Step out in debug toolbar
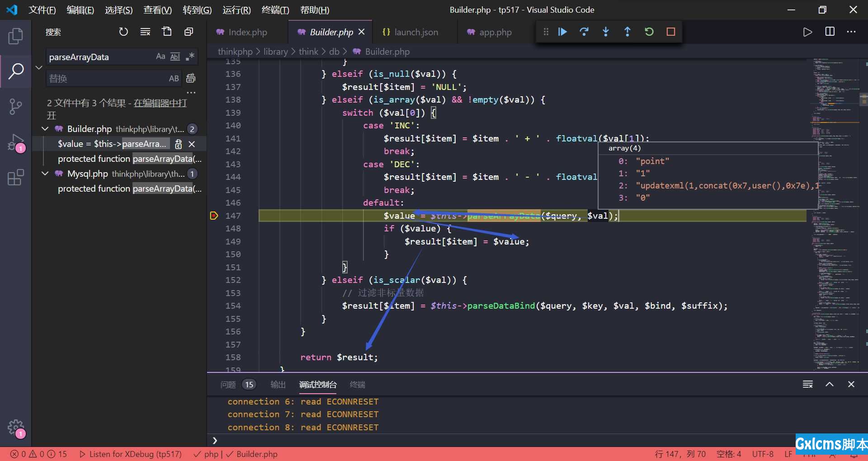The image size is (868, 461). pyautogui.click(x=627, y=32)
